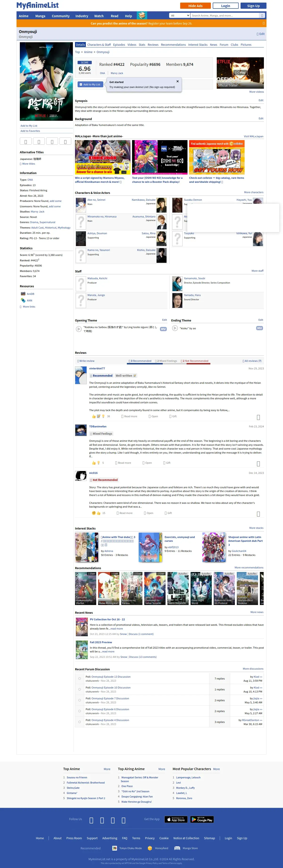Open the ANN resource link

click(x=29, y=300)
